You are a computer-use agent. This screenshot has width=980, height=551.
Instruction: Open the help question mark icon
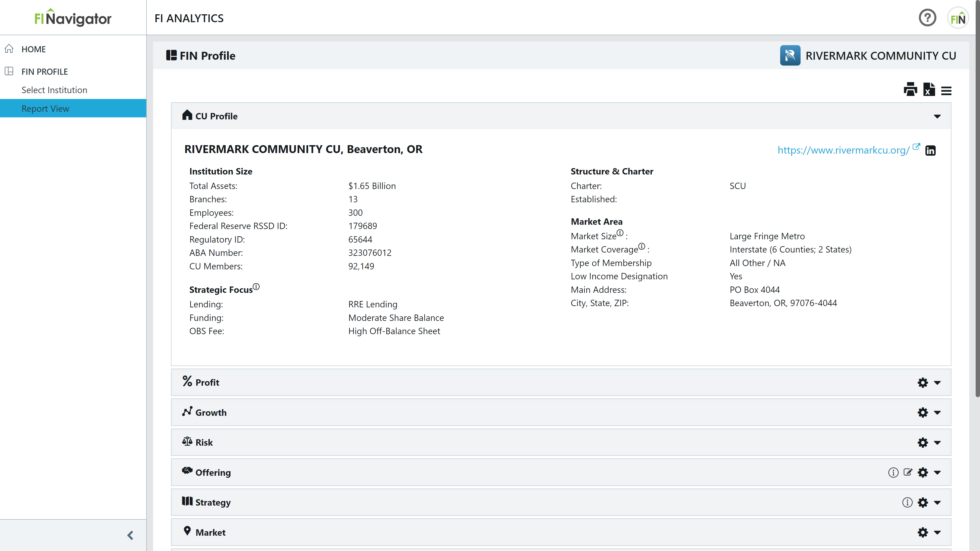(x=927, y=18)
